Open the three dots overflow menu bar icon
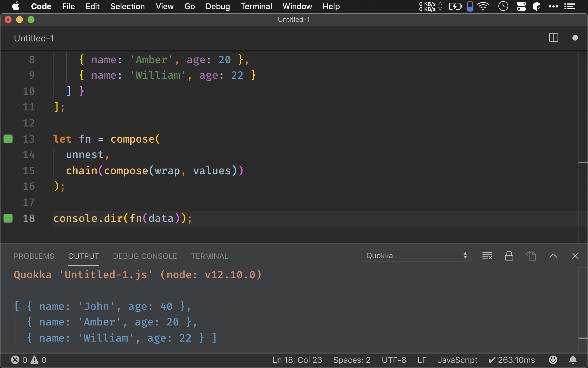Viewport: 588px width, 368px height. [553, 6]
